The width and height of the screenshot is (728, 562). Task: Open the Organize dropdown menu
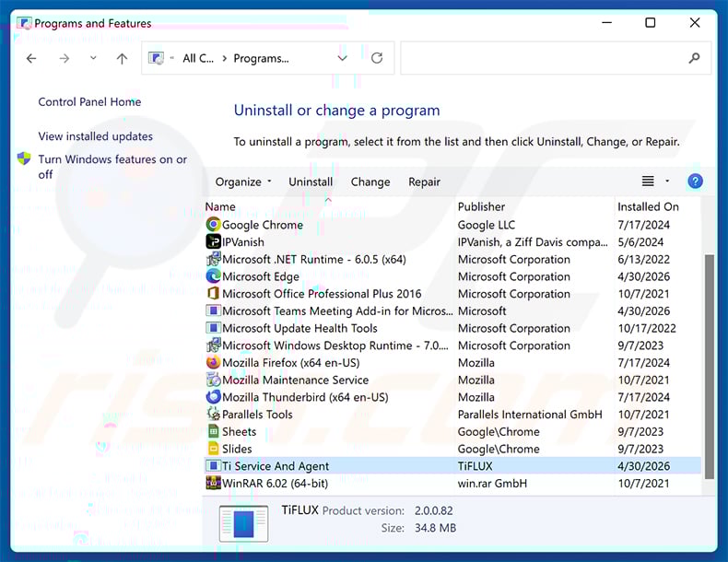point(243,181)
